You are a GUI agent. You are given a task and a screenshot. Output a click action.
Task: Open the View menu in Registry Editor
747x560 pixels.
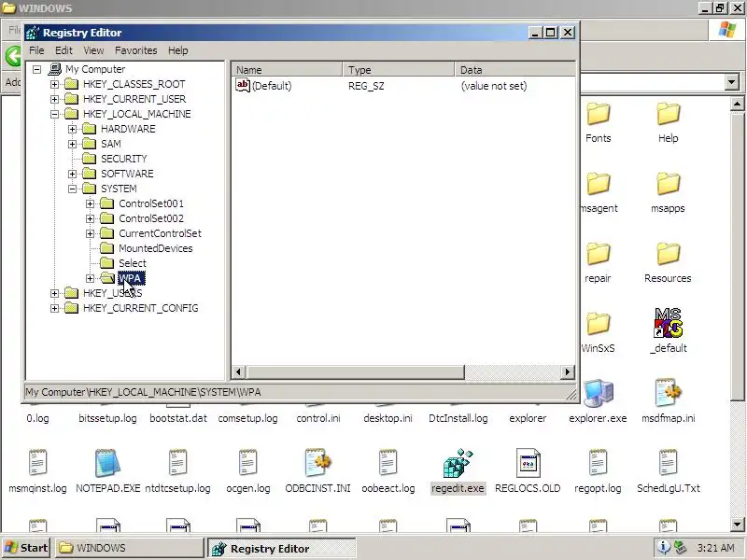pyautogui.click(x=93, y=50)
